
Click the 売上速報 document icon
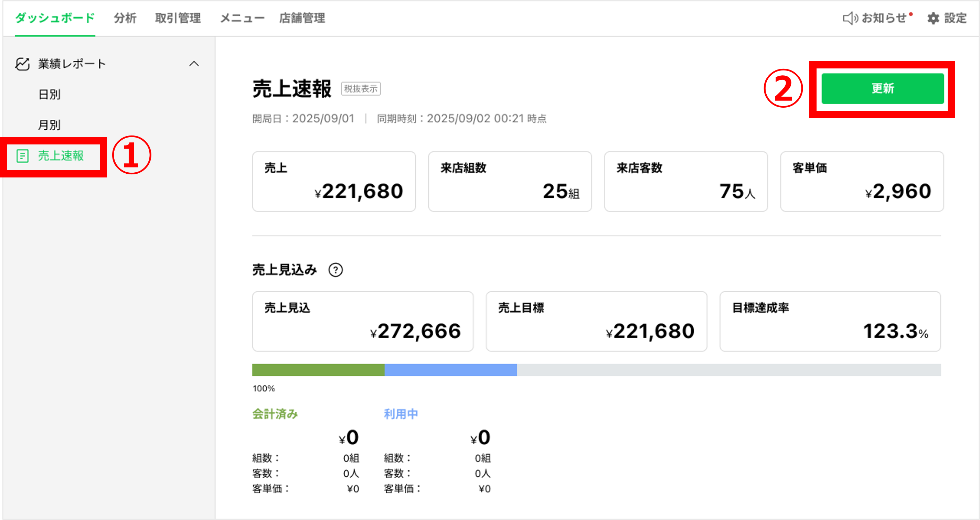click(22, 156)
